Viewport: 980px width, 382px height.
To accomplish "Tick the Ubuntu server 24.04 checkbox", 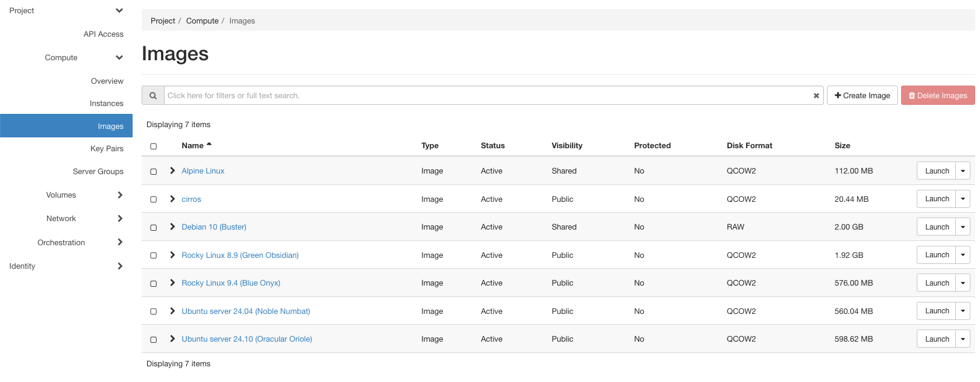I will pos(154,312).
